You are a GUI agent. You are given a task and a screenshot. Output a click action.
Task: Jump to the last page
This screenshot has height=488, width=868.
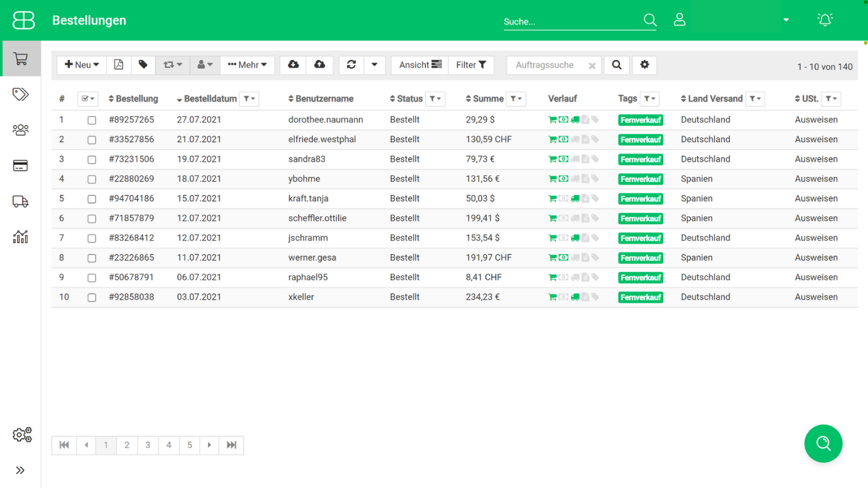tap(232, 445)
